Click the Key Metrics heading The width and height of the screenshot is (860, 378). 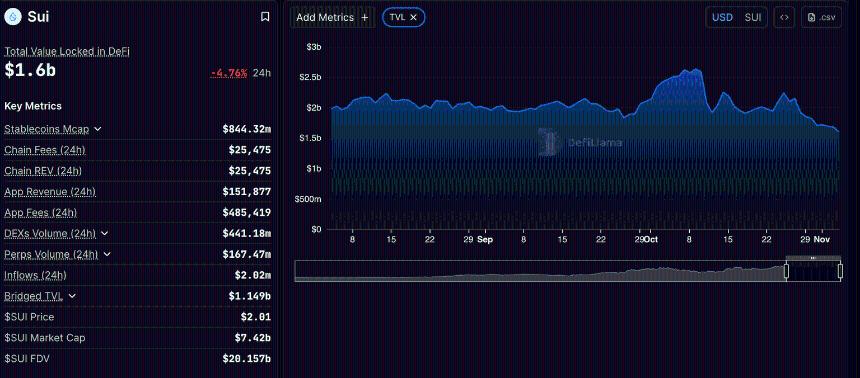coord(33,106)
